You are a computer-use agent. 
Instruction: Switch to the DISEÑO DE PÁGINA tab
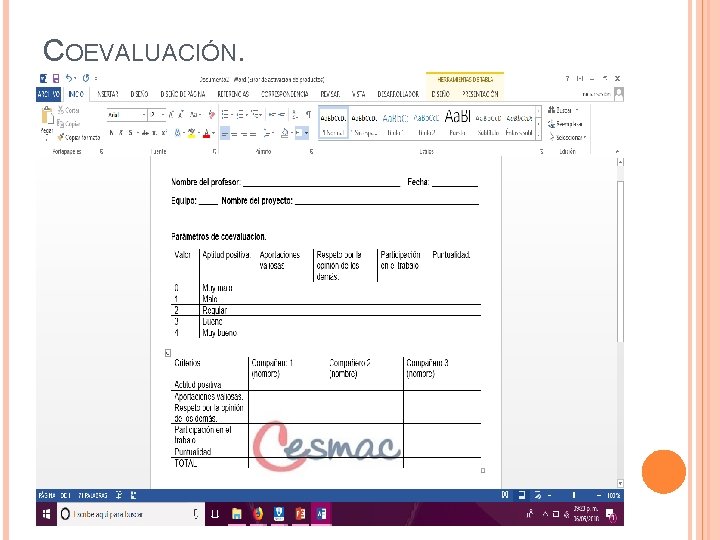(183, 94)
